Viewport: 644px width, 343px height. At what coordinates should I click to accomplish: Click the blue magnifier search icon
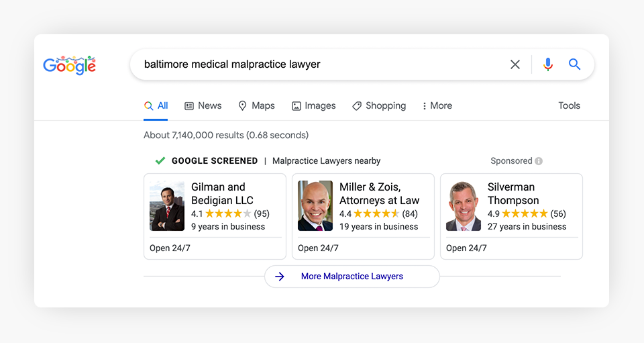[574, 64]
